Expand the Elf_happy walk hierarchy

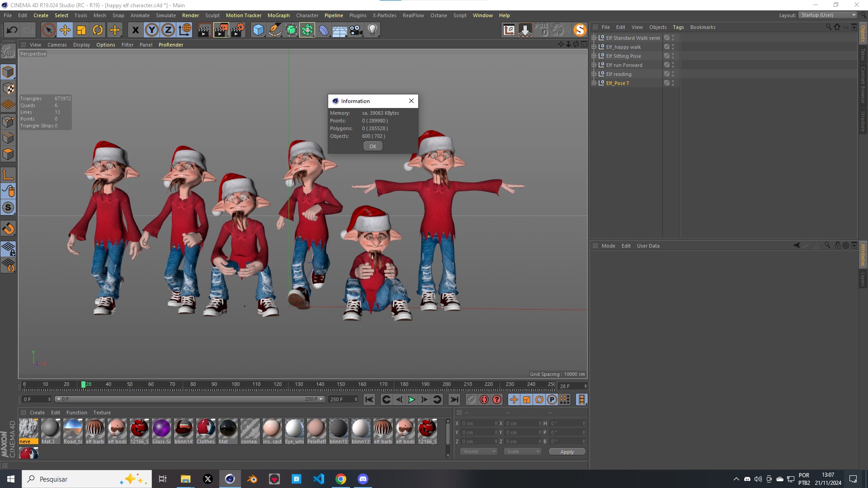[x=594, y=47]
